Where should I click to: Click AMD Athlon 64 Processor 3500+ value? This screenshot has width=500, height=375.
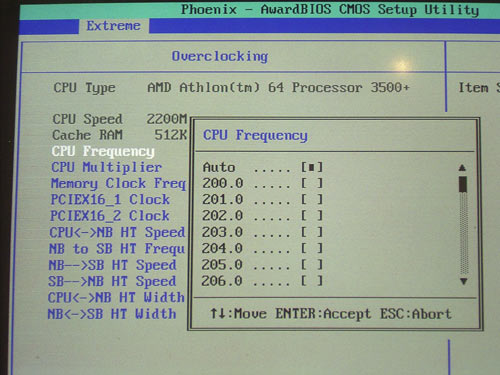click(x=278, y=88)
